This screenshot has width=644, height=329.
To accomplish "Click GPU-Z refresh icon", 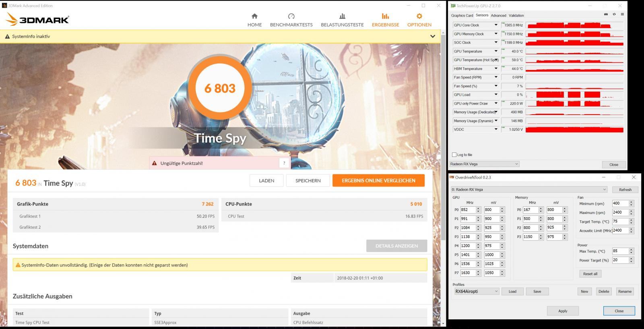I will pos(614,14).
